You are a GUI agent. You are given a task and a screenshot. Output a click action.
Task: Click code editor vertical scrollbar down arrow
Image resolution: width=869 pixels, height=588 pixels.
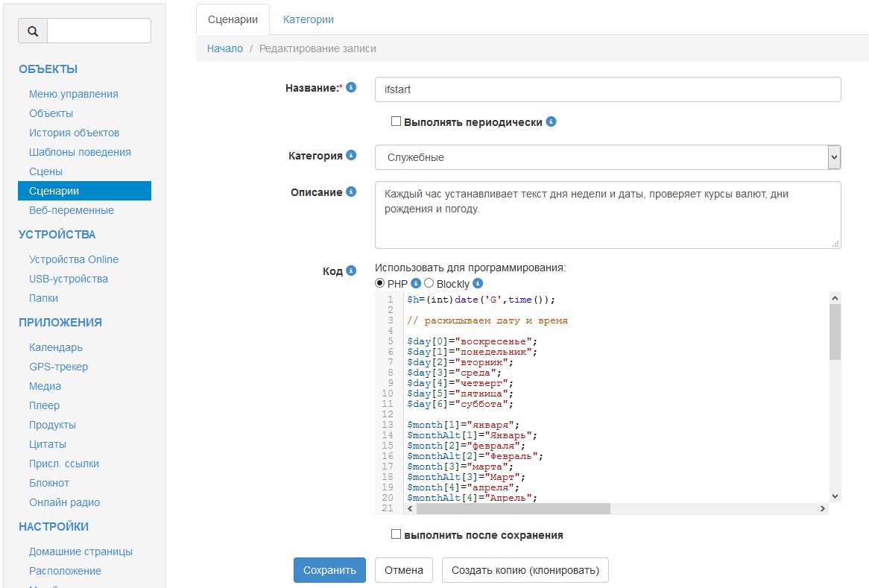pyautogui.click(x=835, y=496)
